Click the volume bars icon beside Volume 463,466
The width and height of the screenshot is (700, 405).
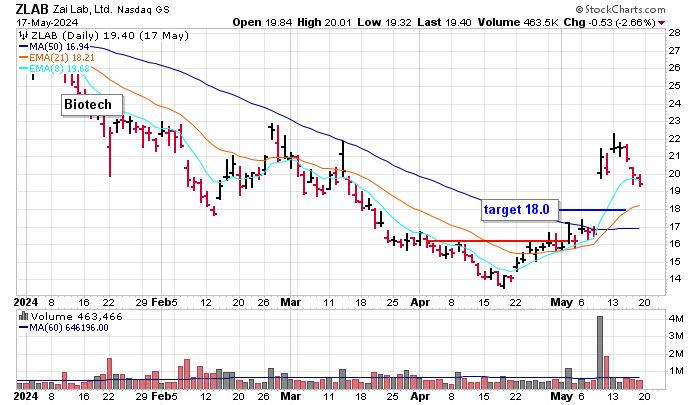pyautogui.click(x=23, y=317)
